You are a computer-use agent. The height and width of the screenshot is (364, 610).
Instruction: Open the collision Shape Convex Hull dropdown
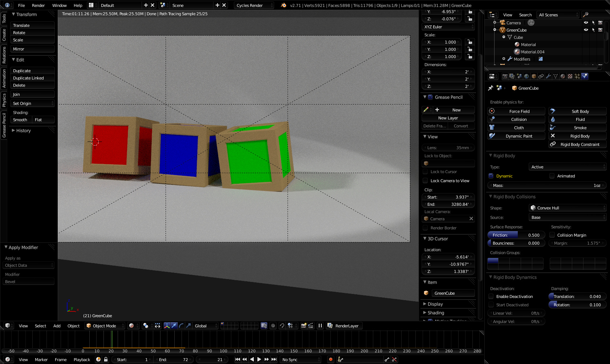pos(567,208)
